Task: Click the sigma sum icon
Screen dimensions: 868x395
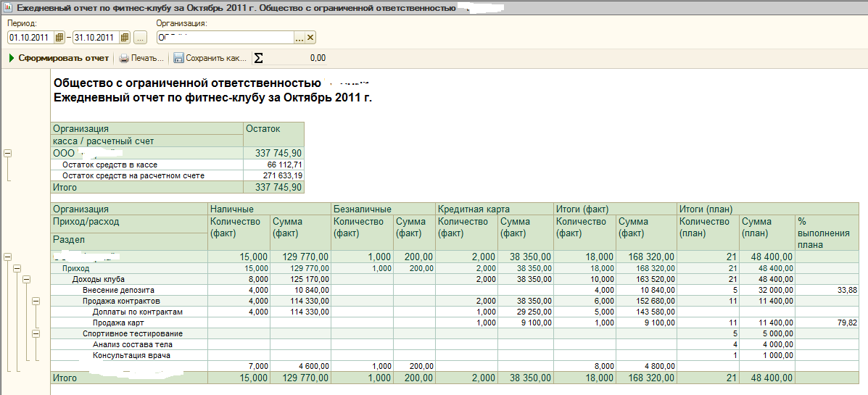Action: (258, 58)
